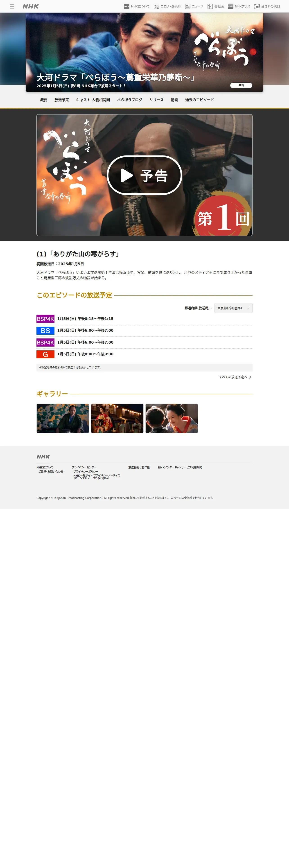289x868 pixels.
Task: Open the gallery photo of the oiran
Action: [117, 418]
